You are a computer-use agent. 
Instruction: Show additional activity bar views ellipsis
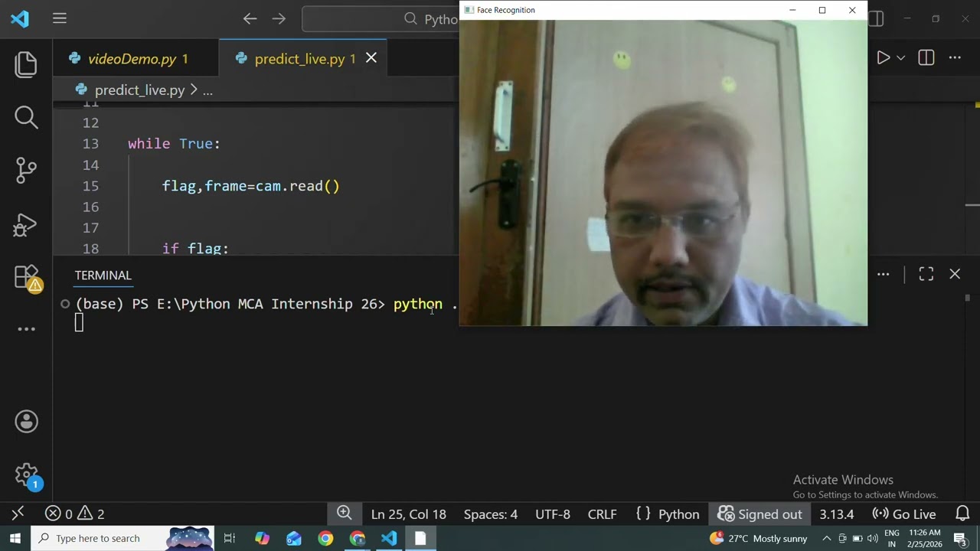point(26,329)
